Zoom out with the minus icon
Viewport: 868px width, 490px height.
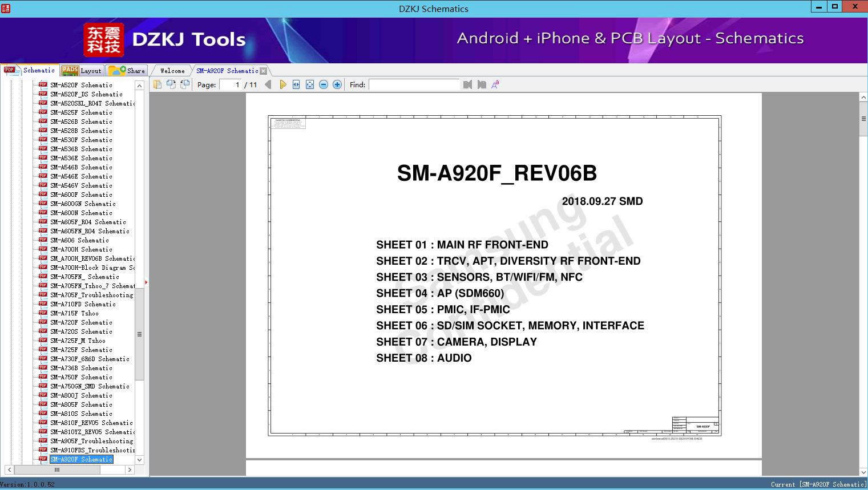[x=324, y=84]
